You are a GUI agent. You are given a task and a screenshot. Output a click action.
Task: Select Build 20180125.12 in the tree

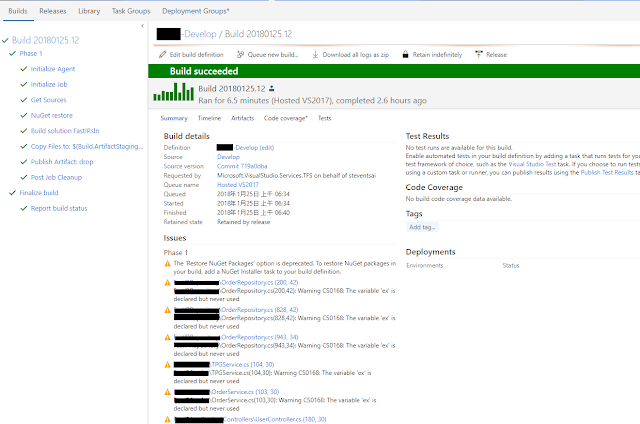point(45,40)
